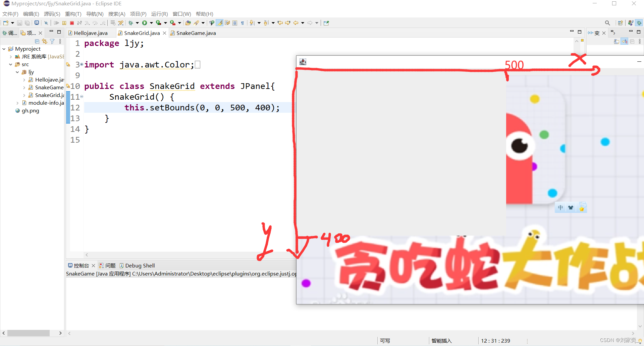Show whitespace characters with the pilcrow icon
The width and height of the screenshot is (644, 346).
click(242, 22)
